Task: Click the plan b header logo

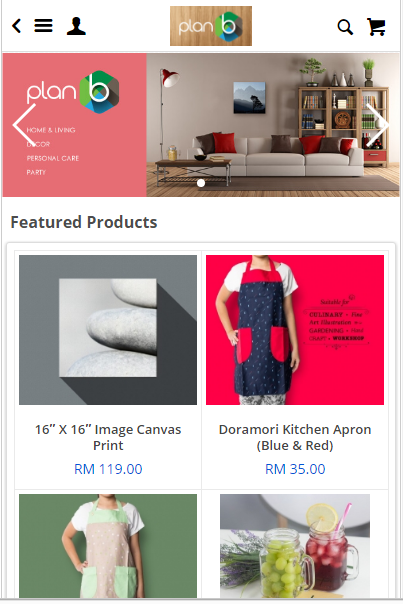Action: 211,26
